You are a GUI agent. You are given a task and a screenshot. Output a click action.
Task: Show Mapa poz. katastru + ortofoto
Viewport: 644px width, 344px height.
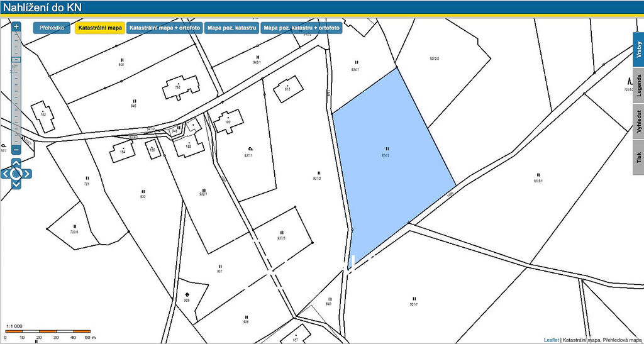click(x=301, y=28)
